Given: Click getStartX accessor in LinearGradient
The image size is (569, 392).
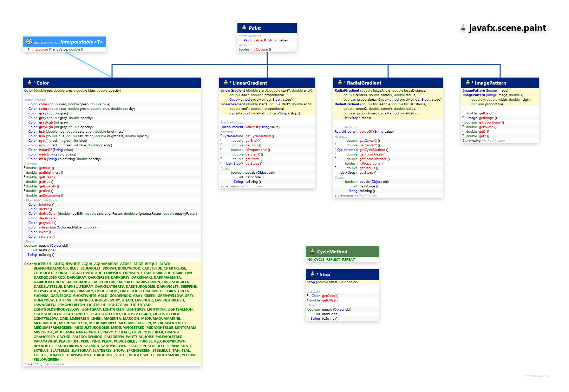Looking at the screenshot, I should [x=253, y=154].
